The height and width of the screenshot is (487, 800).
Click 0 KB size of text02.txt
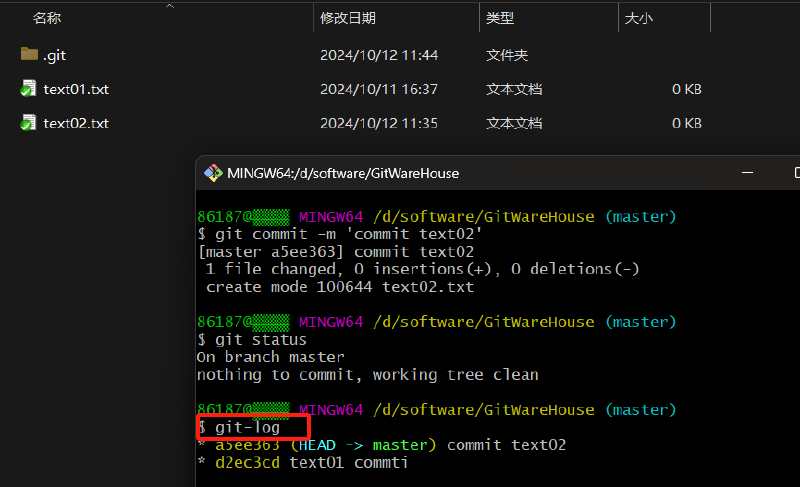tap(687, 123)
